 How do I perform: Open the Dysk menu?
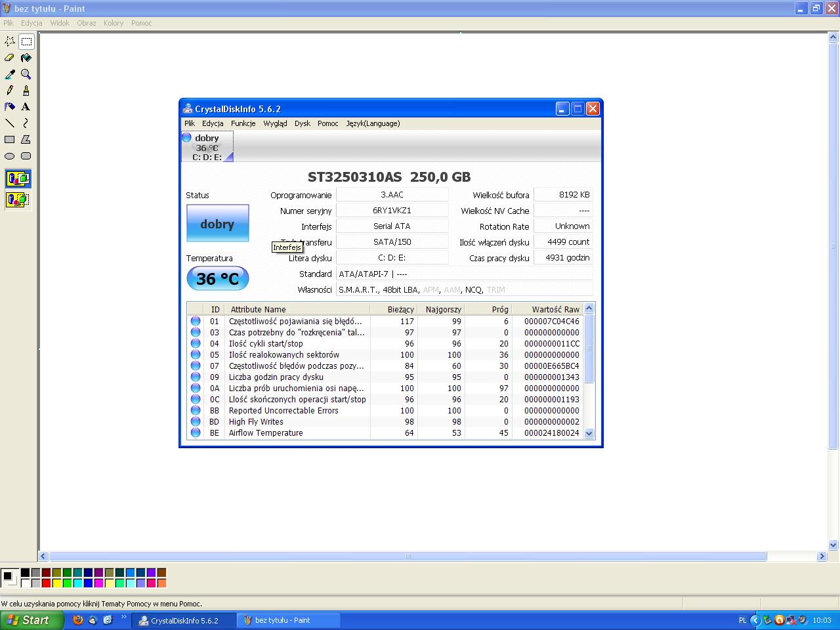pyautogui.click(x=303, y=123)
